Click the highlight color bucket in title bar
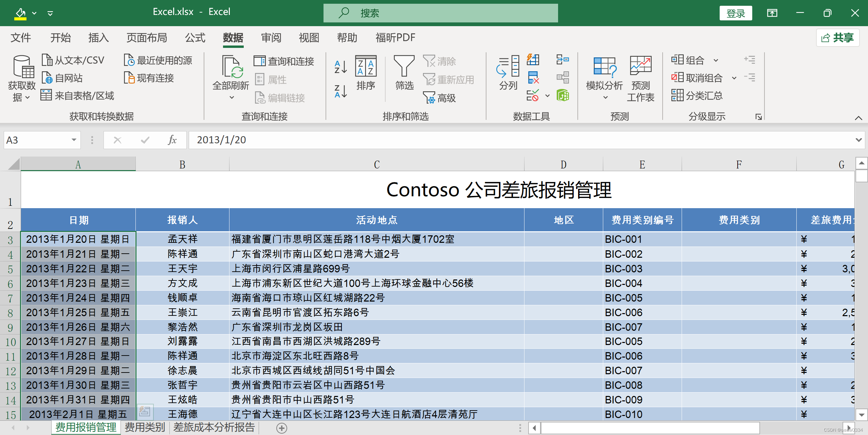Viewport: 868px width, 435px height. tap(20, 13)
